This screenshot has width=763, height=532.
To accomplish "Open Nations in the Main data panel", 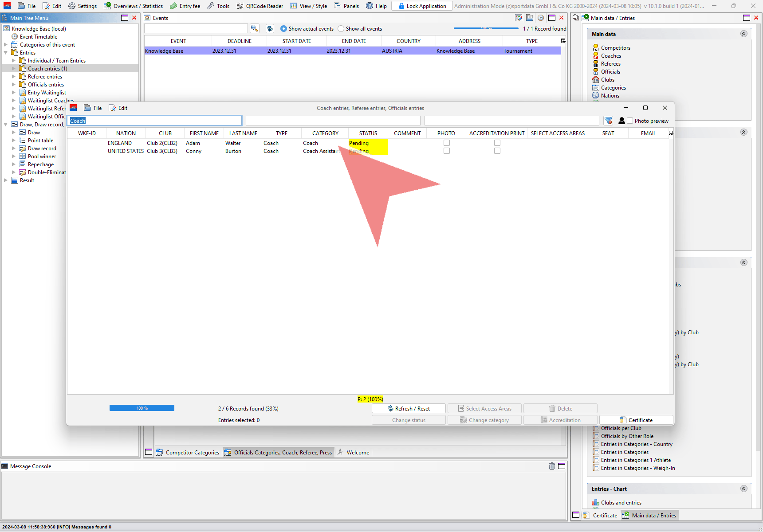I will [610, 96].
